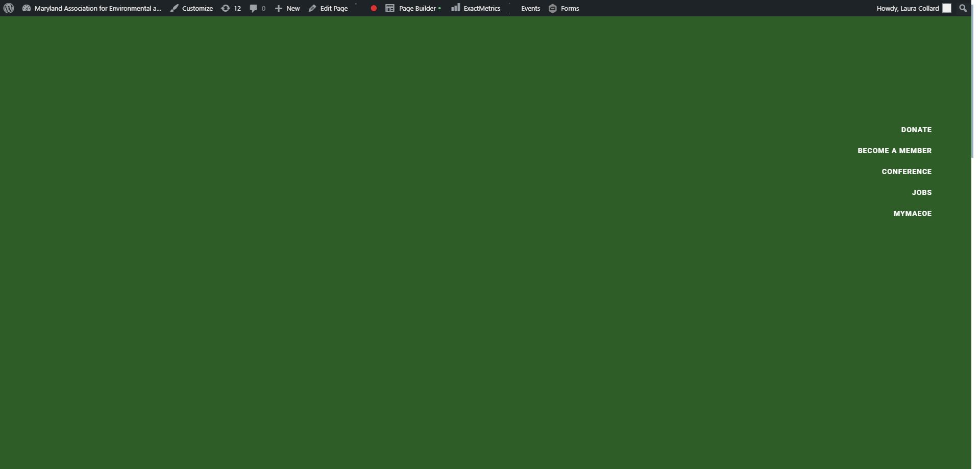Screen dimensions: 980x469
Task: Go to the BECOME A MEMBER page
Action: tap(894, 151)
